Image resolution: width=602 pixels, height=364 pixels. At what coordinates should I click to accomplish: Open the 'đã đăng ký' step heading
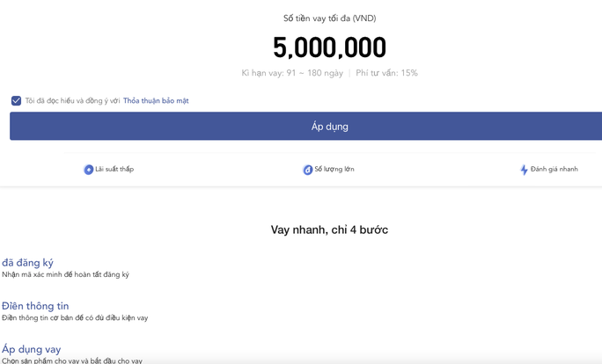click(x=27, y=263)
